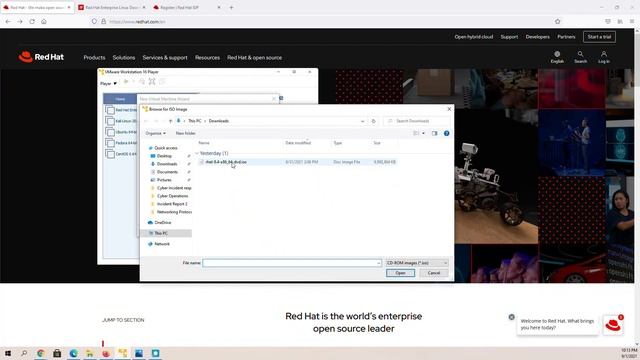
Task: Click Start a trial button
Action: tap(599, 37)
